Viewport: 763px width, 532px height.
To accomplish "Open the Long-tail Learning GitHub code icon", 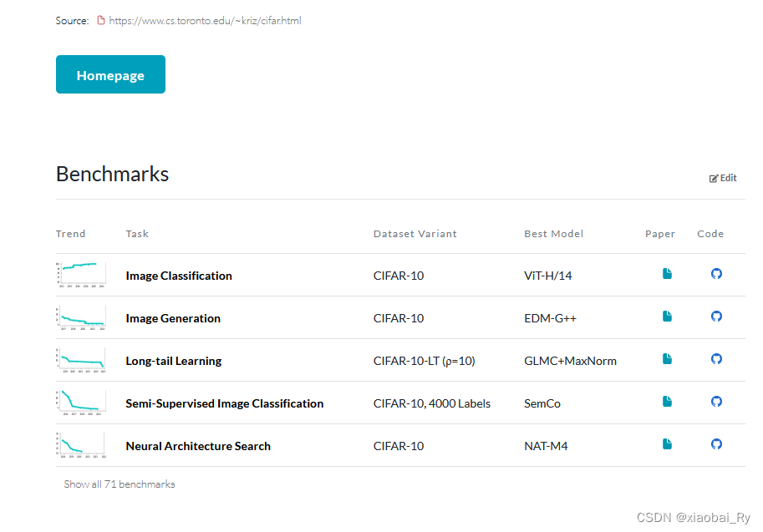I will tap(716, 359).
